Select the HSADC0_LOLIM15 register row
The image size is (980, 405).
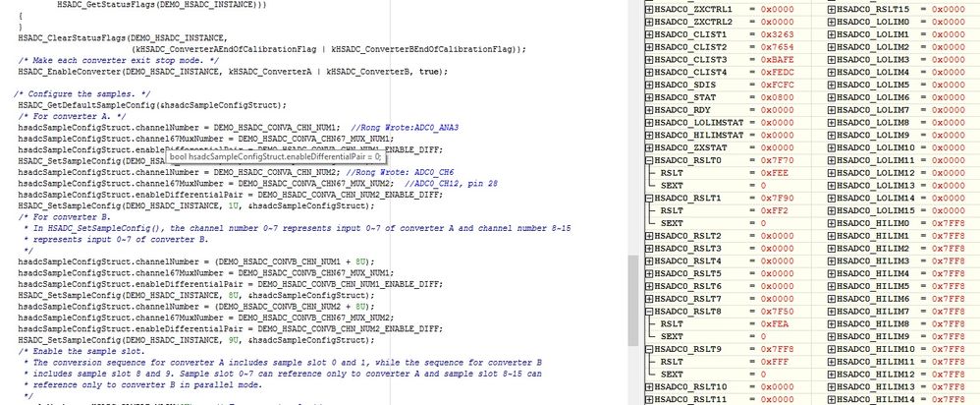coord(903,210)
